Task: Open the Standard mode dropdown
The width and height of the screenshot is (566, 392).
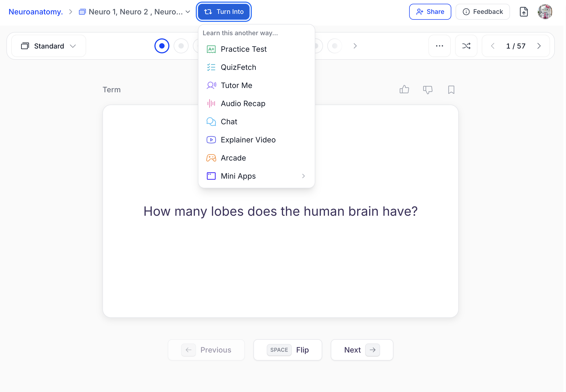Action: [x=49, y=46]
